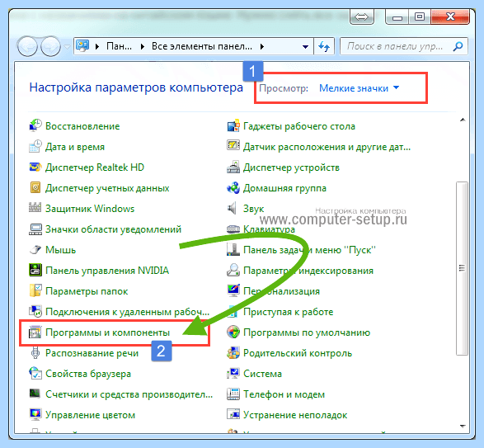Click the Телефон и модем icon
Image resolution: width=484 pixels, height=448 pixels.
tap(233, 394)
